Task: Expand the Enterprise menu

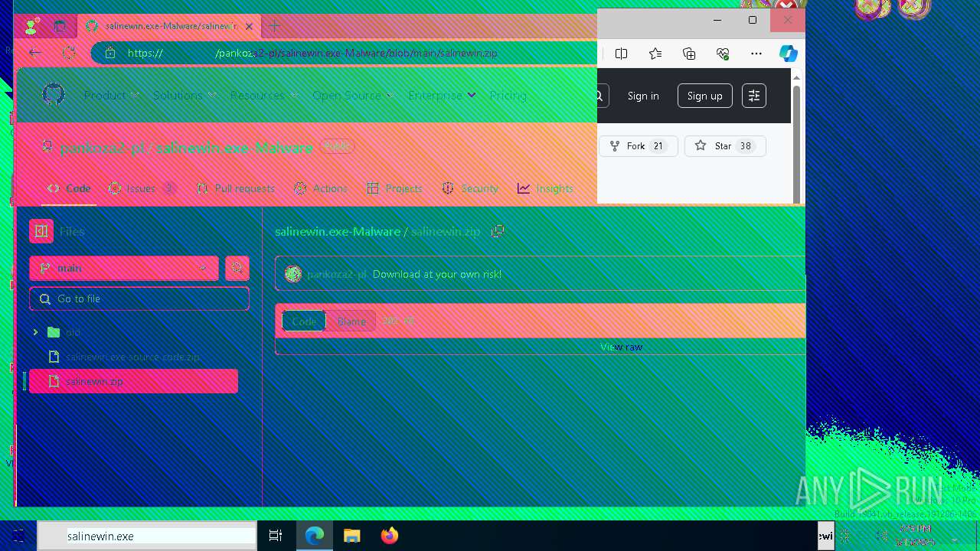Action: 442,96
